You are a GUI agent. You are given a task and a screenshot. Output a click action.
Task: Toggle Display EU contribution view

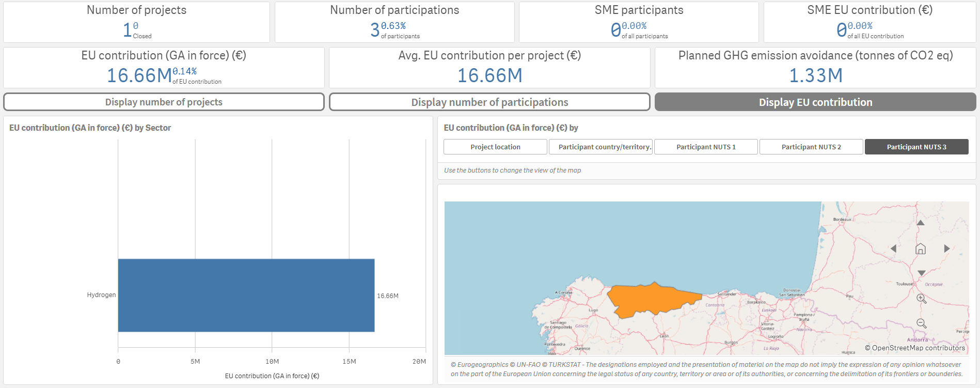tap(815, 102)
